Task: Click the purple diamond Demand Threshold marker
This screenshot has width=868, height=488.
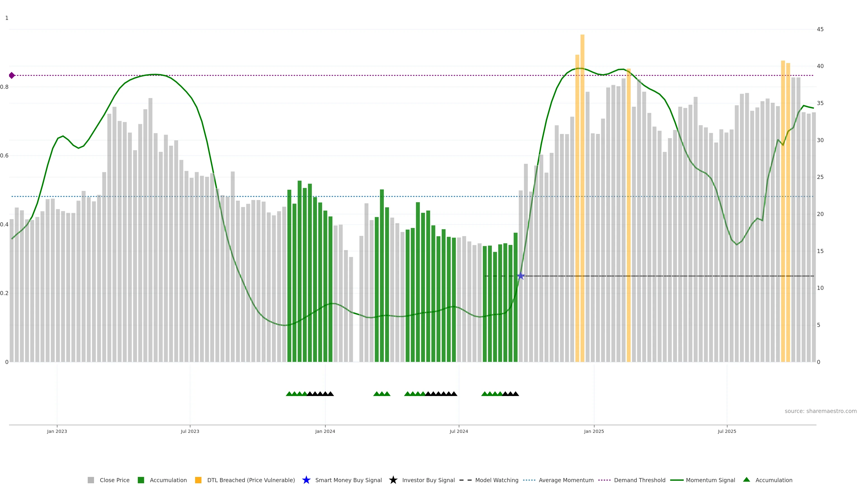Action: [x=12, y=75]
